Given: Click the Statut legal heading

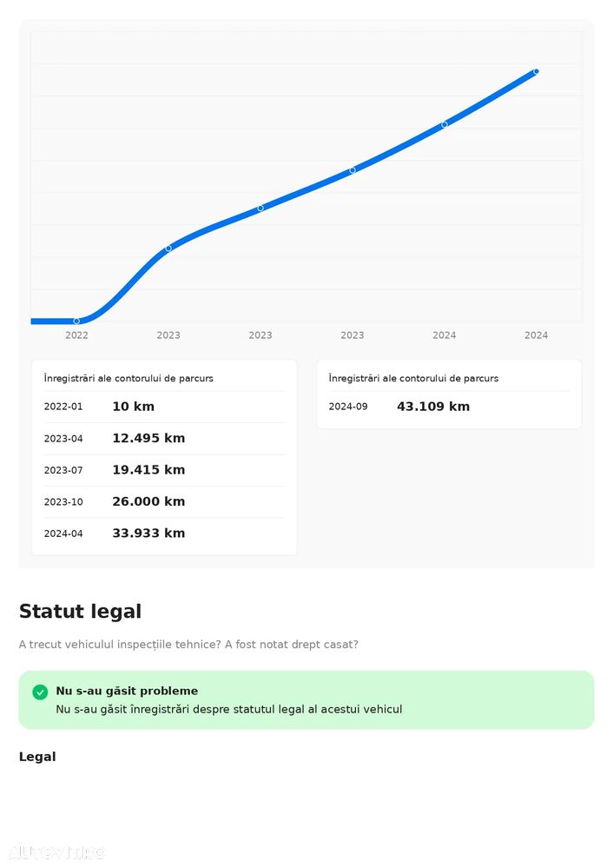Looking at the screenshot, I should pyautogui.click(x=80, y=612).
